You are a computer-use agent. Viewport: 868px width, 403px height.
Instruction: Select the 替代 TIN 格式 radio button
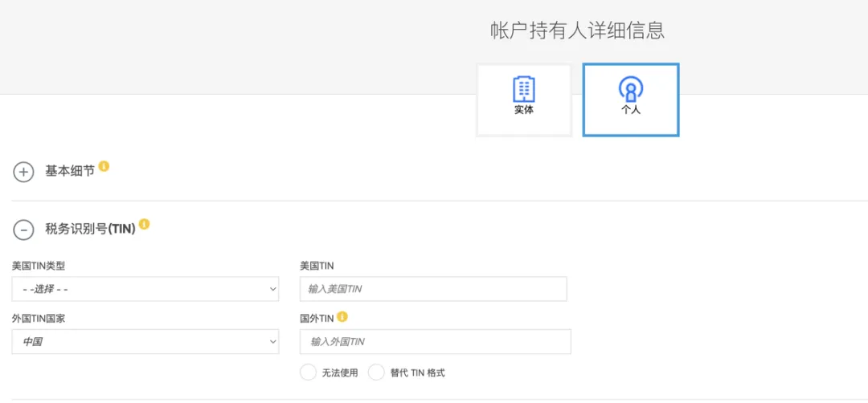[376, 372]
